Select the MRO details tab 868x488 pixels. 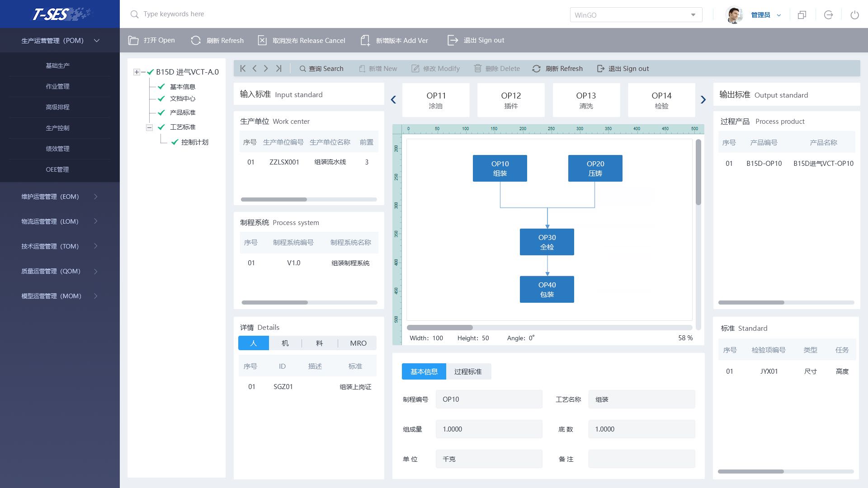[358, 343]
